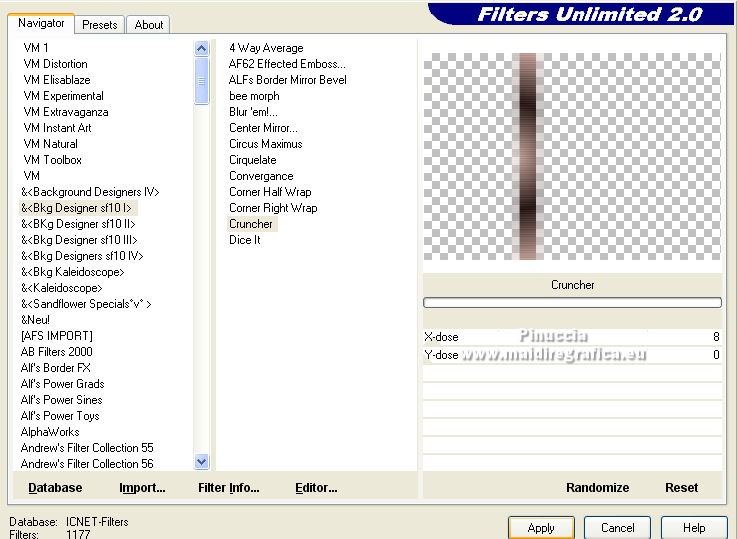Click the filter preview image
Image resolution: width=737 pixels, height=539 pixels.
coord(572,156)
